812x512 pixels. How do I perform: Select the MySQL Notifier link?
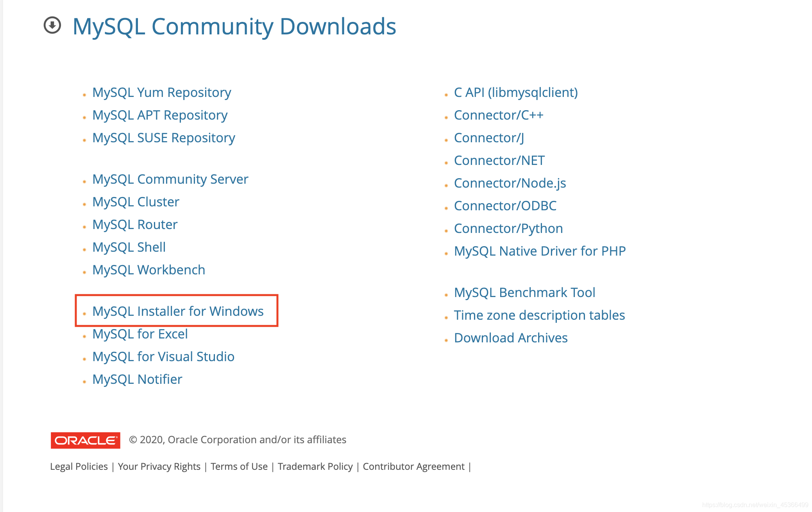[138, 380]
